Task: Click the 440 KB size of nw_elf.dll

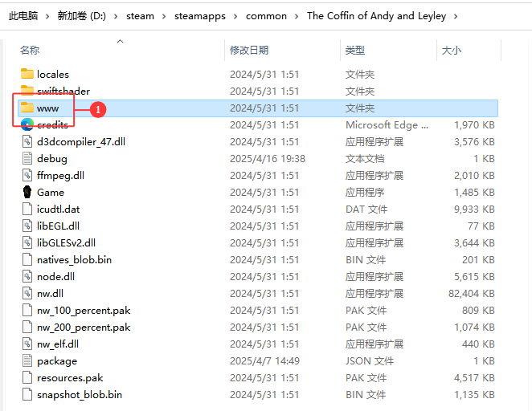Action: 478,344
